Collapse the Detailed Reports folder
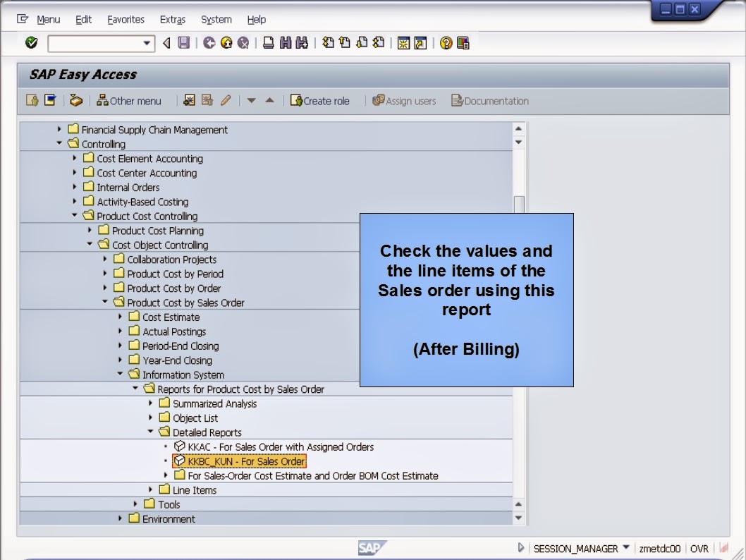The height and width of the screenshot is (560, 746). pos(150,432)
